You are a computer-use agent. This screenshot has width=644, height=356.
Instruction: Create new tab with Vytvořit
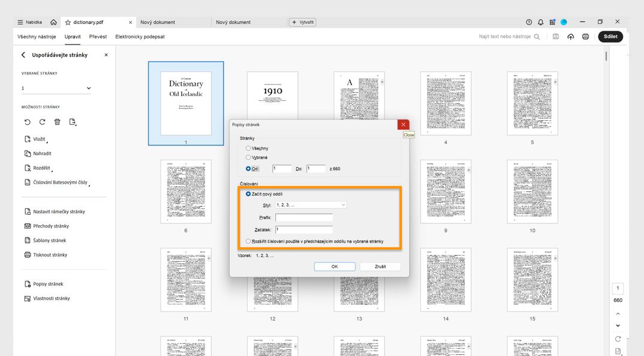coord(302,22)
